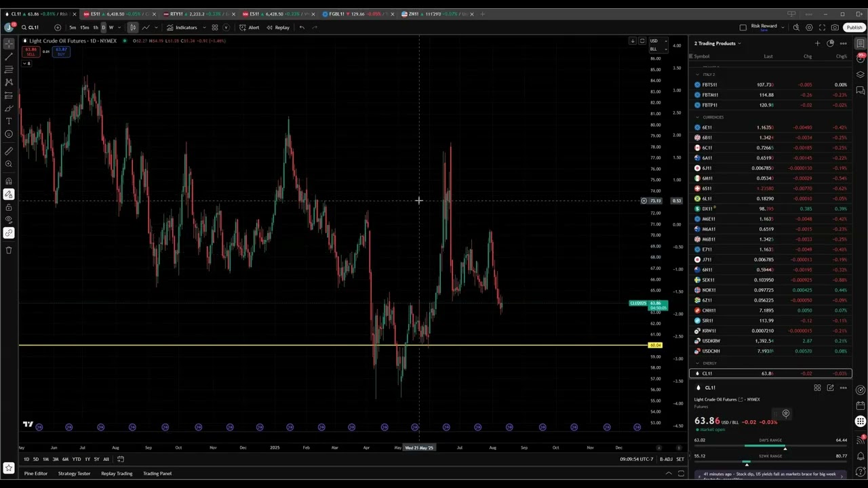The height and width of the screenshot is (488, 868).
Task: Toggle lock all drawings tool
Action: coord(9,207)
